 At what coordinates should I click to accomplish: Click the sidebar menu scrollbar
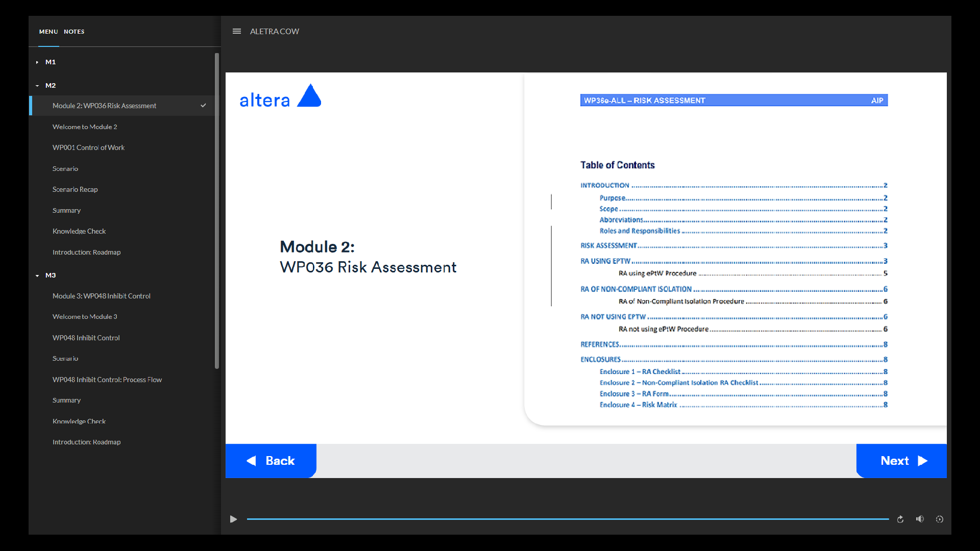217,209
